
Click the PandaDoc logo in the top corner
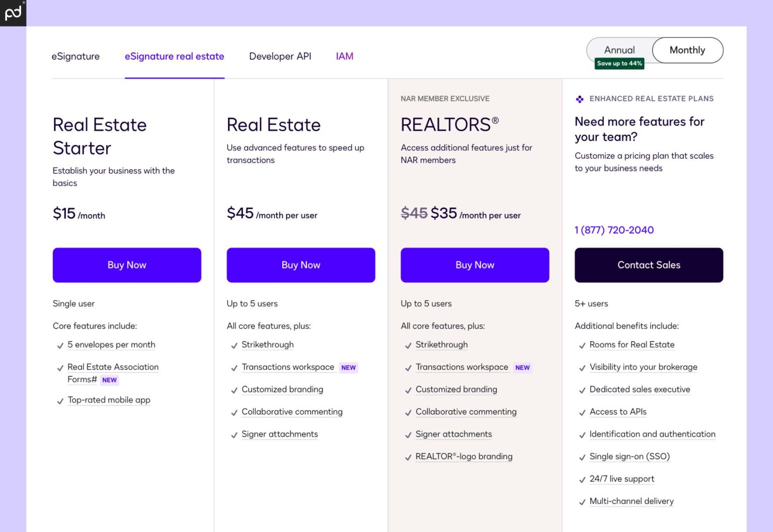click(13, 13)
